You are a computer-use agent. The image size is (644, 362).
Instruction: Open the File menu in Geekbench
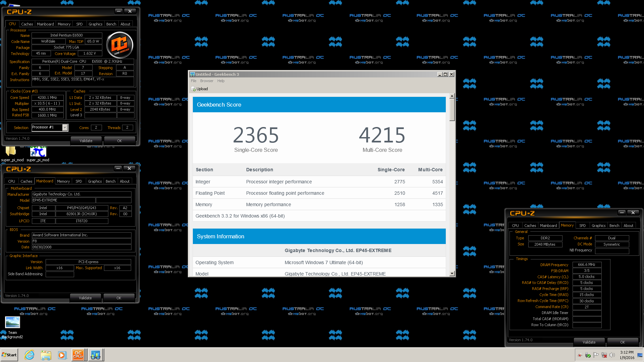[194, 81]
